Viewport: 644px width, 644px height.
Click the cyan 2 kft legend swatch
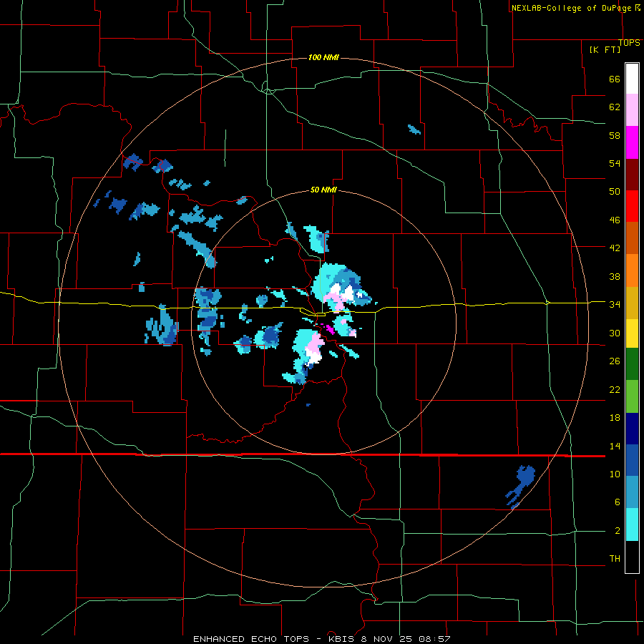pos(632,525)
